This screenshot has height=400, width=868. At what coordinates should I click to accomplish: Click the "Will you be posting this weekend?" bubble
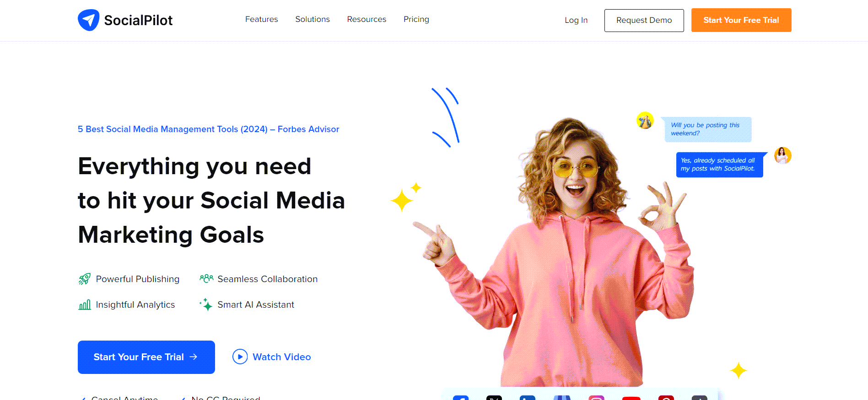click(x=707, y=129)
